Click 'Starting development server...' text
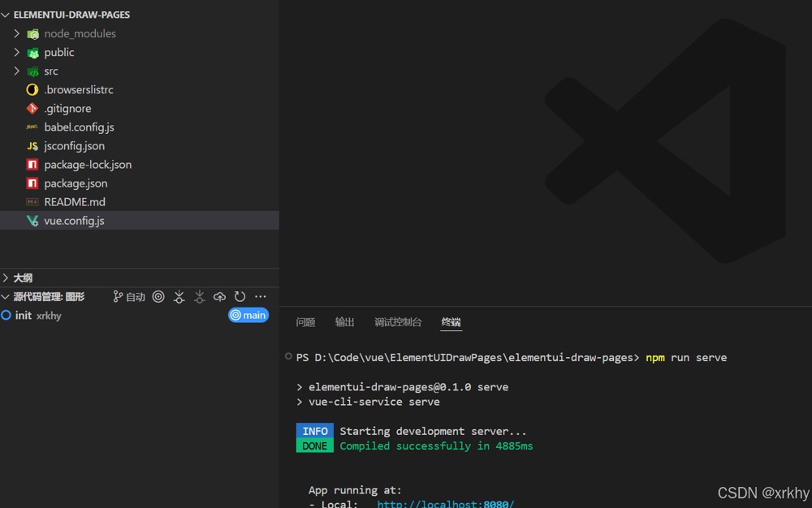The height and width of the screenshot is (508, 812). (x=433, y=431)
